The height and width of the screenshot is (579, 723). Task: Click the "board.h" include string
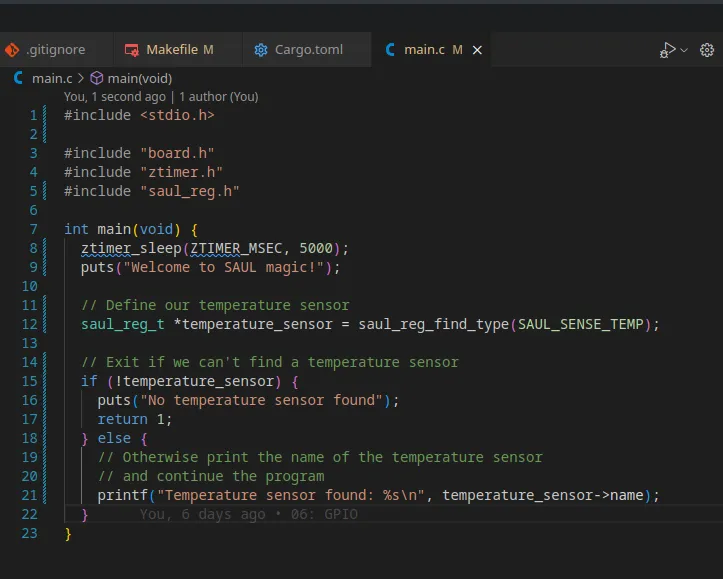click(177, 153)
